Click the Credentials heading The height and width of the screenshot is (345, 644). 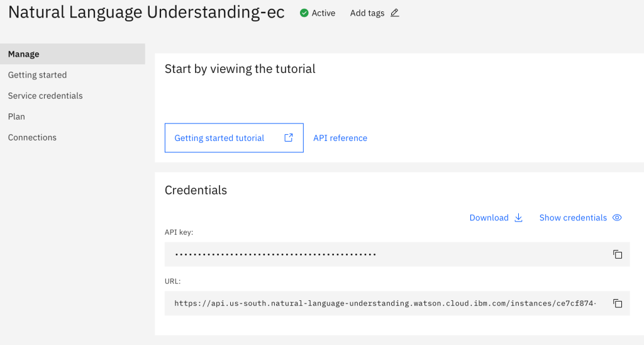point(196,190)
